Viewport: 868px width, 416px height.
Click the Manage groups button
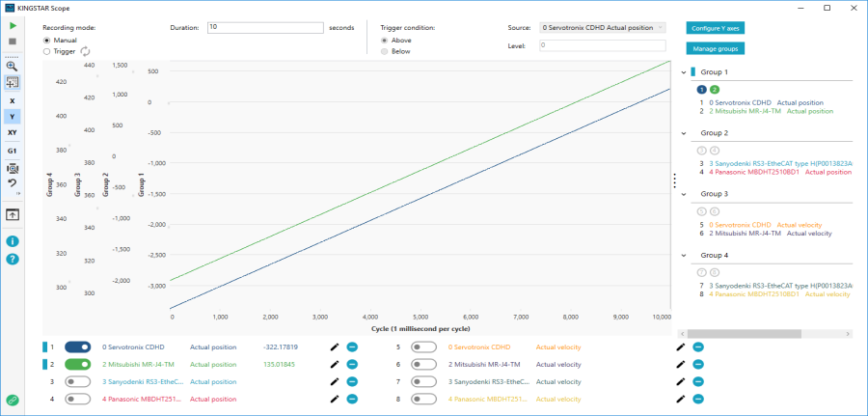715,47
